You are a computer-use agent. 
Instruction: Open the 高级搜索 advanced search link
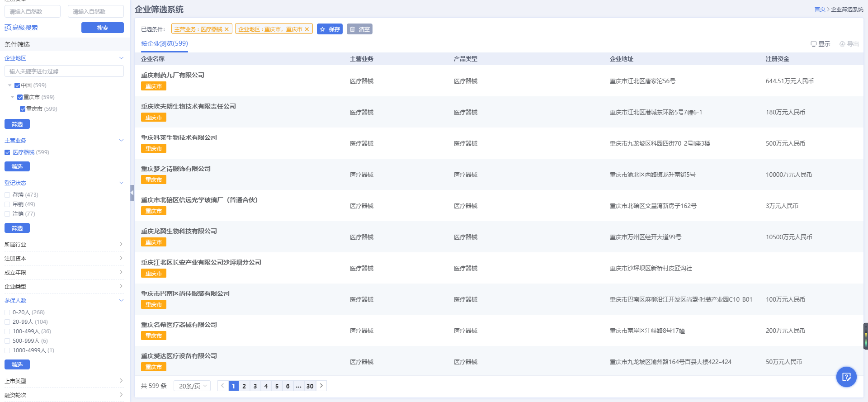[x=21, y=28]
